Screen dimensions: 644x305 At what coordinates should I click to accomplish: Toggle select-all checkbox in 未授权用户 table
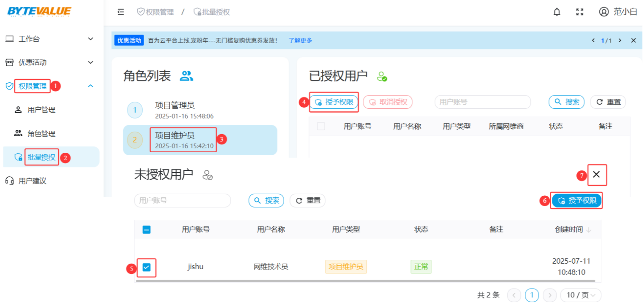pyautogui.click(x=147, y=230)
